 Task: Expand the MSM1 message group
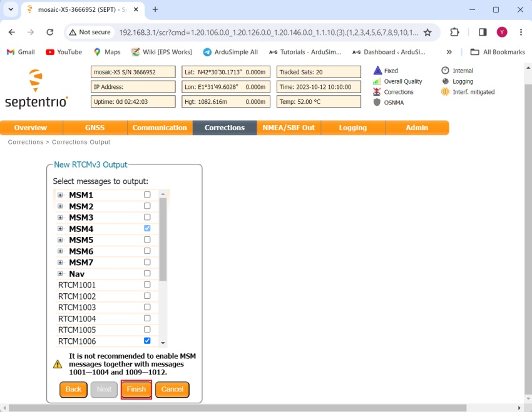tap(61, 195)
